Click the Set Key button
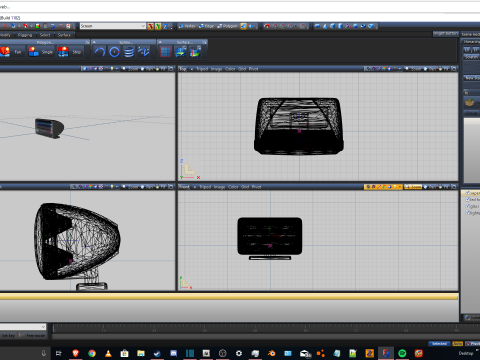 8,336
